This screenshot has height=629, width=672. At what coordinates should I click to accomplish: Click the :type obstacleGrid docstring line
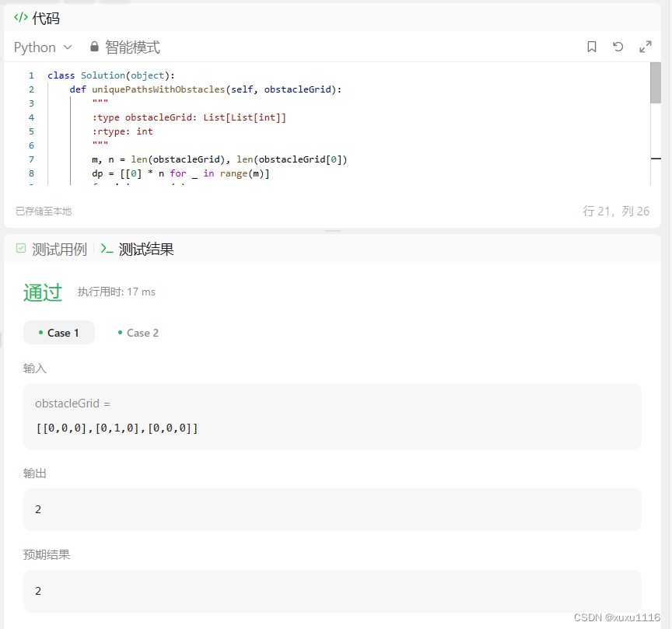click(x=189, y=117)
